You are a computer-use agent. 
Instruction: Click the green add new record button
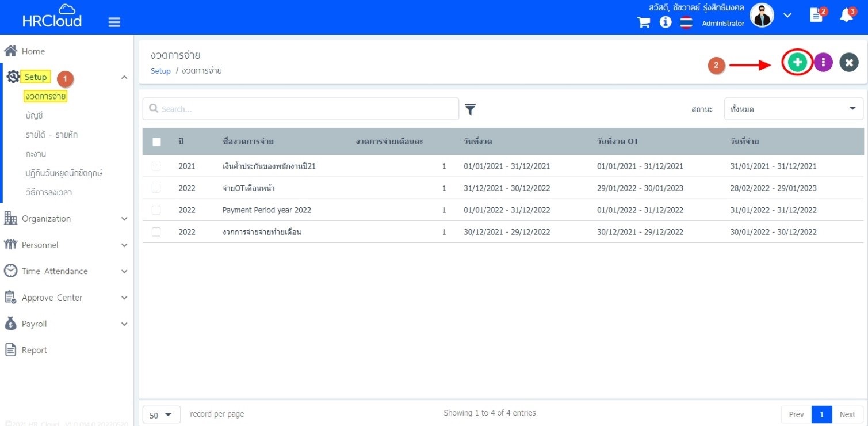click(x=797, y=62)
